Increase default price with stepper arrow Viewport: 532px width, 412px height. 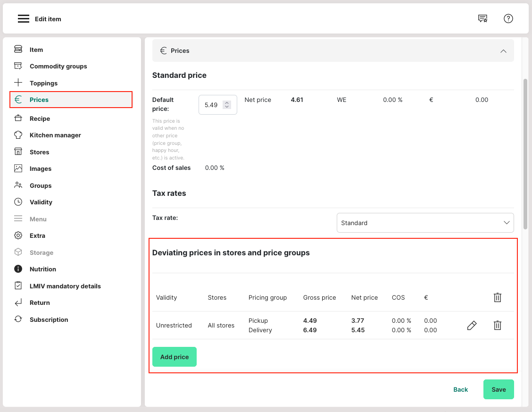pos(227,102)
